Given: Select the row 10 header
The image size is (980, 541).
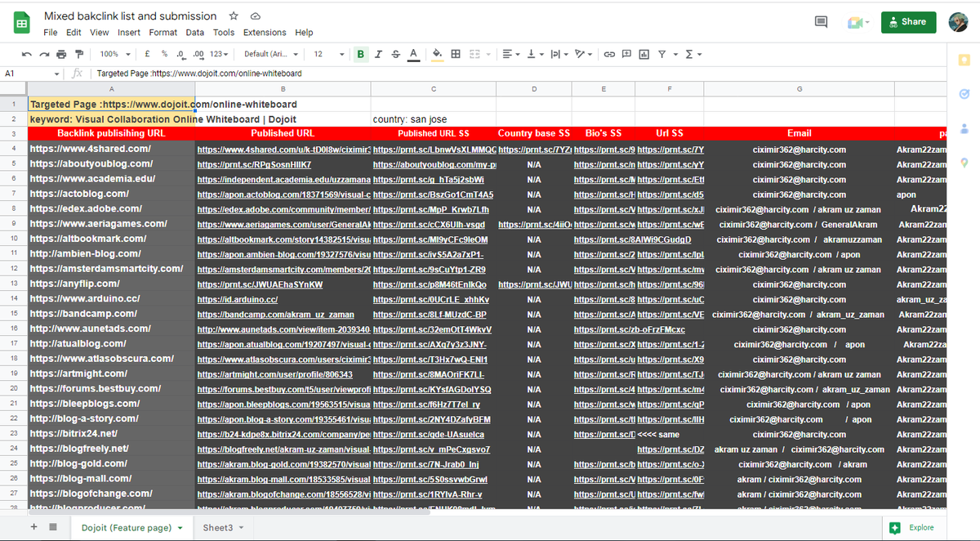Looking at the screenshot, I should (x=14, y=239).
